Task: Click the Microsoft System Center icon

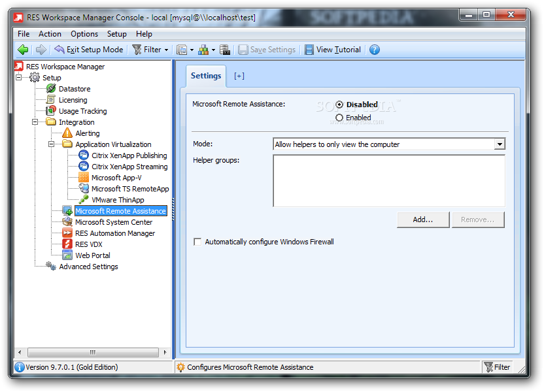Action: click(x=67, y=222)
